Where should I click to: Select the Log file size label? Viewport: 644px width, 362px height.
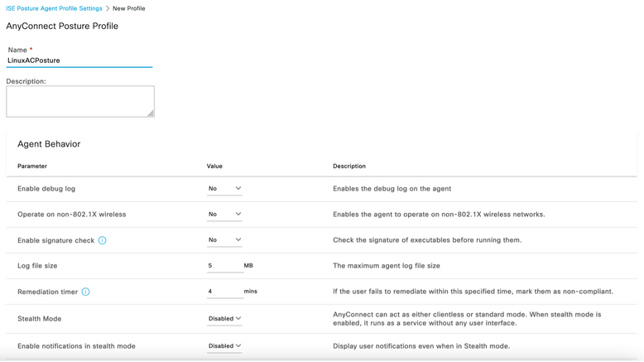37,266
